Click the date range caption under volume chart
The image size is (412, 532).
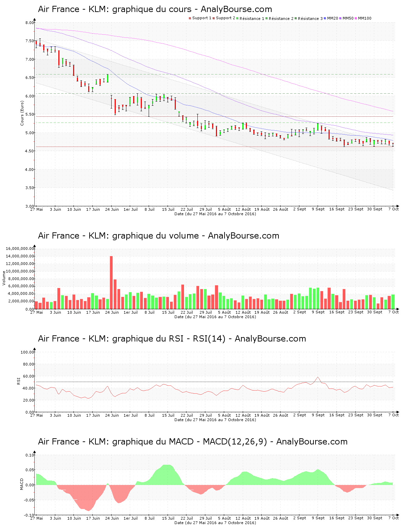(x=215, y=317)
